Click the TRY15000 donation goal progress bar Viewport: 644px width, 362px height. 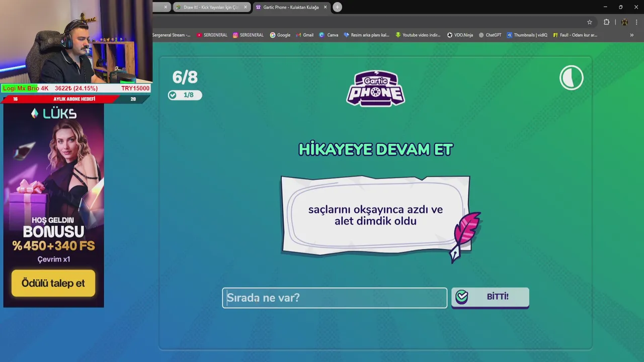76,88
